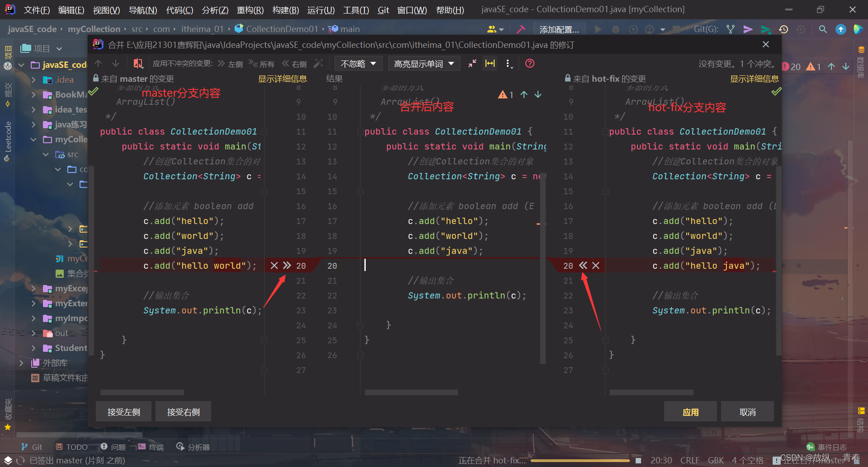Toggle the structure tool window on right edge
This screenshot has width=868, height=467.
pos(861,420)
